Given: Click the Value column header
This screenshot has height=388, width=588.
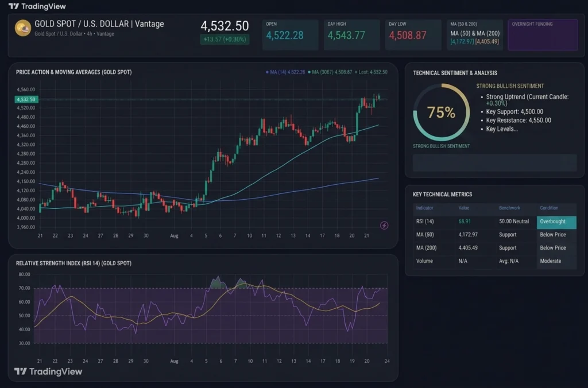Looking at the screenshot, I should (x=464, y=208).
